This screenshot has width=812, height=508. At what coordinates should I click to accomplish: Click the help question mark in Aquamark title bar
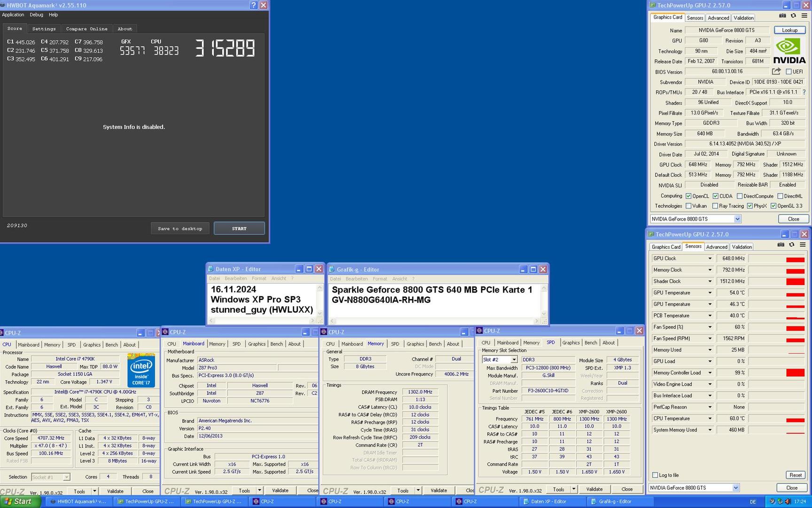coord(253,5)
